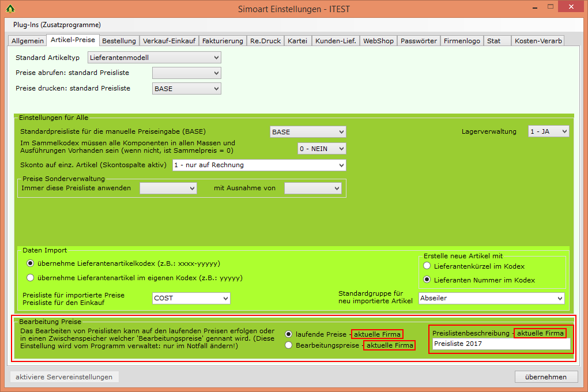The width and height of the screenshot is (588, 392).
Task: Open the Fakturierung tab
Action: [223, 41]
